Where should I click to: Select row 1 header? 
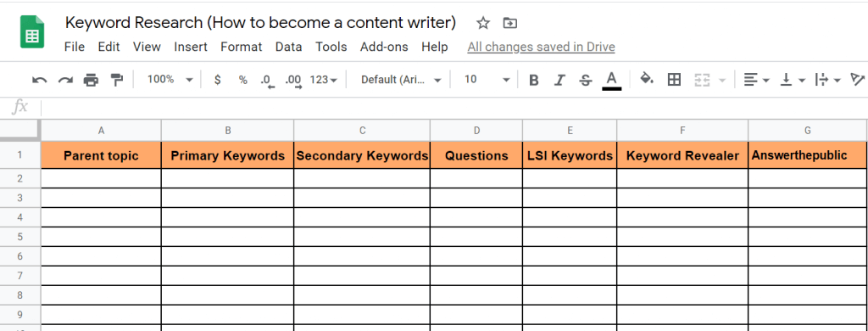click(x=20, y=155)
